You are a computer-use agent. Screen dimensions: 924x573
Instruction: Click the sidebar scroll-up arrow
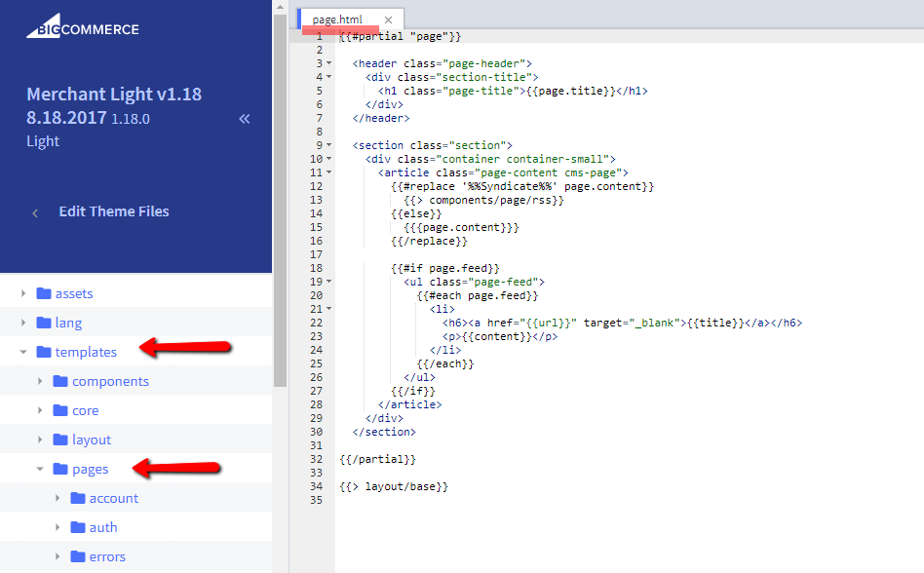pyautogui.click(x=280, y=7)
